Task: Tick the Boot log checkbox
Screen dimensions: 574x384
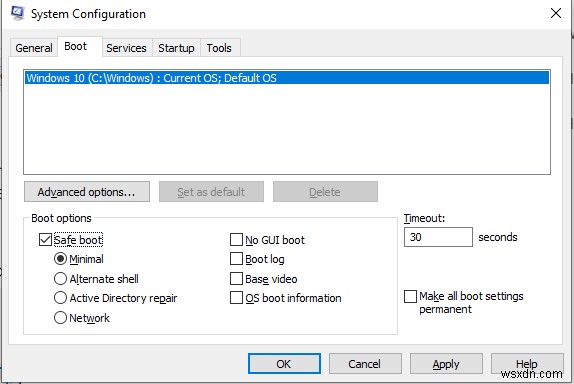Action: pyautogui.click(x=236, y=259)
